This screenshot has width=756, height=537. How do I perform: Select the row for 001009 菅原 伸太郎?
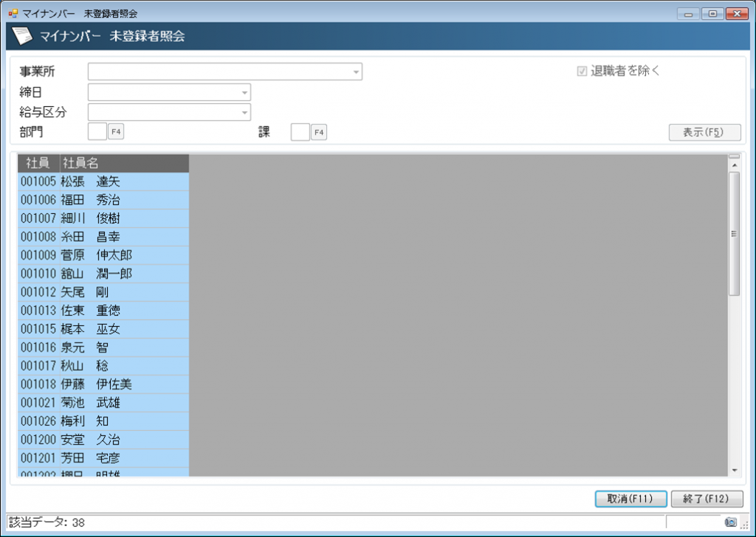[x=103, y=255]
